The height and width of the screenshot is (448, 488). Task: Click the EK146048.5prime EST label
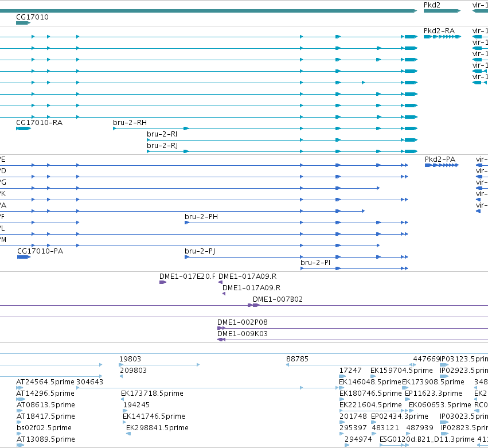pos(370,382)
